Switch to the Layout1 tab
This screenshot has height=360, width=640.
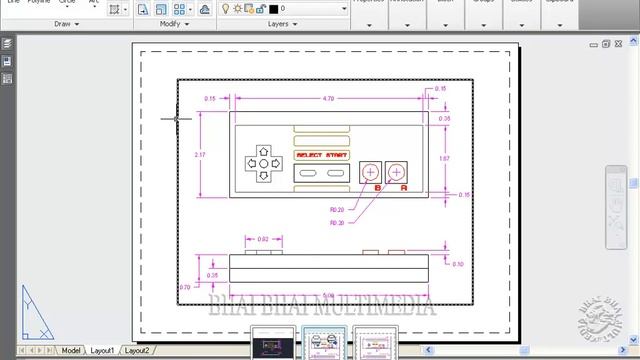(x=102, y=350)
